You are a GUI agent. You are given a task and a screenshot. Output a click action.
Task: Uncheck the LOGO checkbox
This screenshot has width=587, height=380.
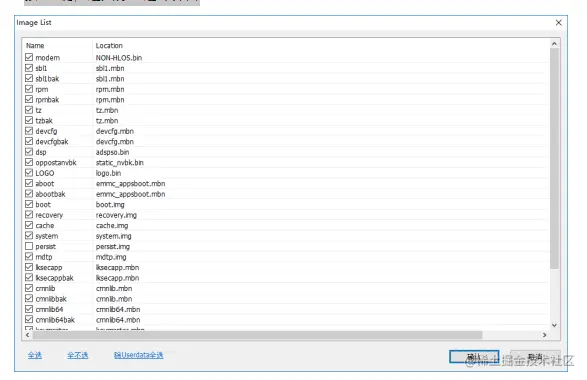[x=29, y=173]
